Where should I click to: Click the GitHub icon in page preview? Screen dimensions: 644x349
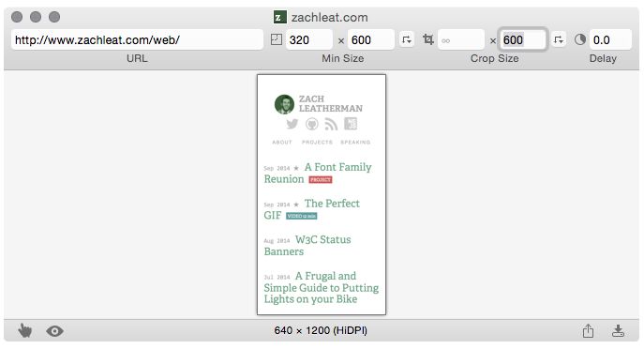312,124
